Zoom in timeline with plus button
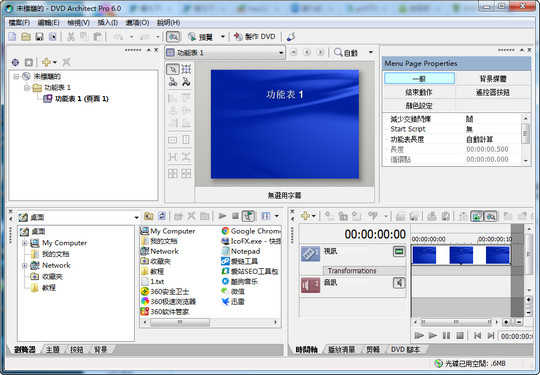This screenshot has width=540, height=375. [506, 322]
